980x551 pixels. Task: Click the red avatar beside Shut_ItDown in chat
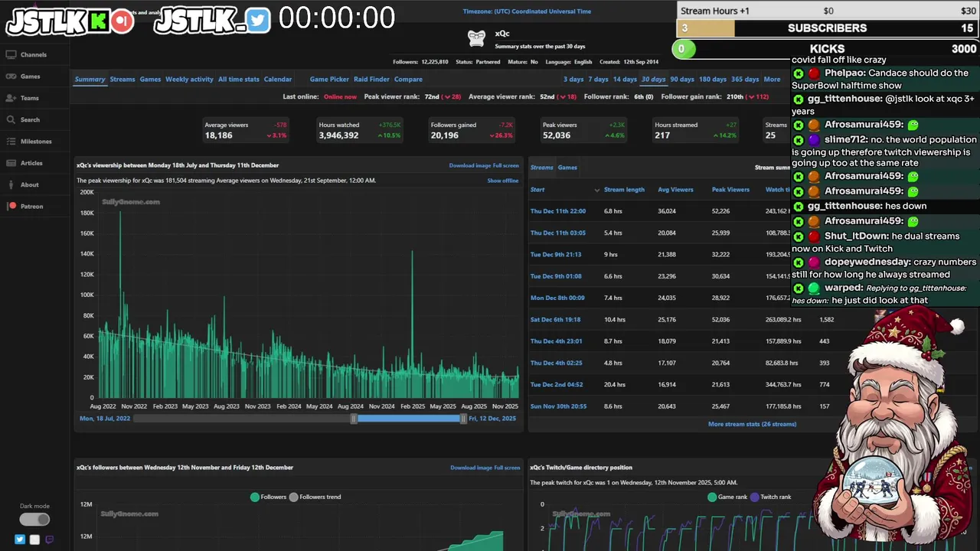coord(814,236)
